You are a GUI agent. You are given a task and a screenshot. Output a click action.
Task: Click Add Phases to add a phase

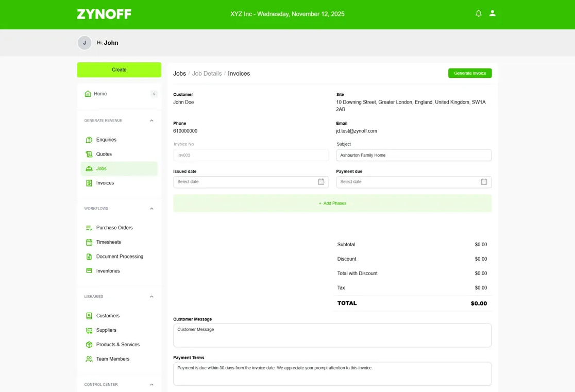point(332,203)
